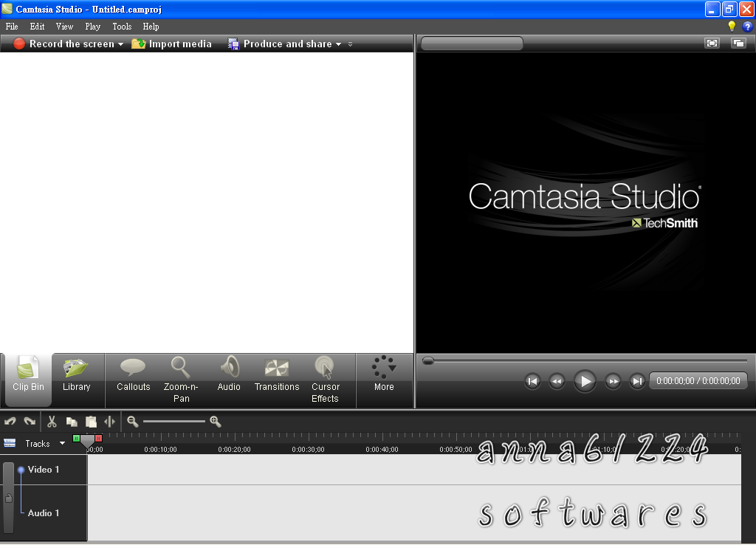Open the Transitions tool
Screen dimensions: 756x545
(x=277, y=375)
